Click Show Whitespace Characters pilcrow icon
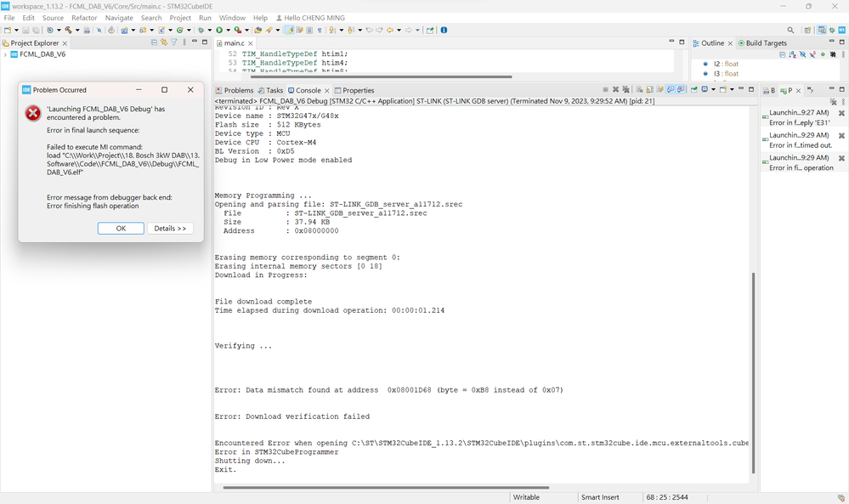The width and height of the screenshot is (849, 504). 320,30
